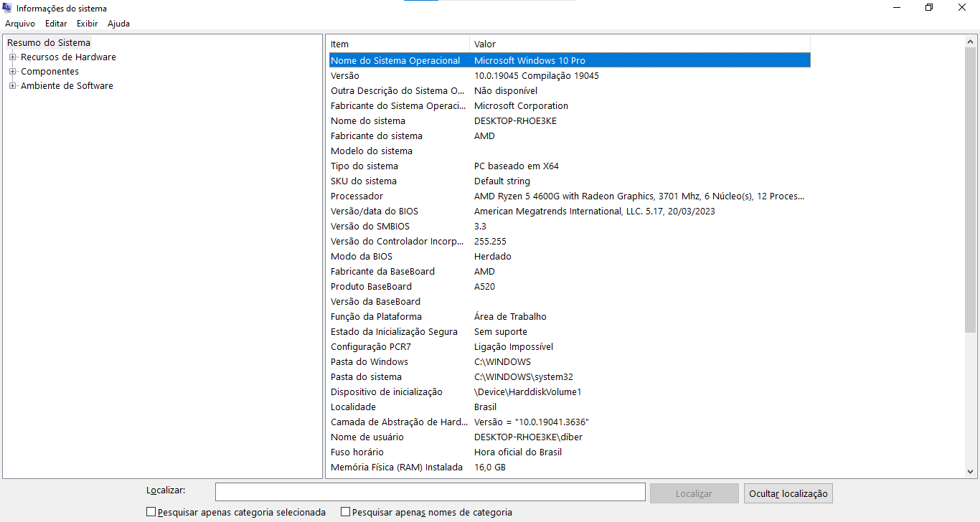Select the Versão da BaseBoard row
This screenshot has width=980, height=522.
pyautogui.click(x=569, y=302)
